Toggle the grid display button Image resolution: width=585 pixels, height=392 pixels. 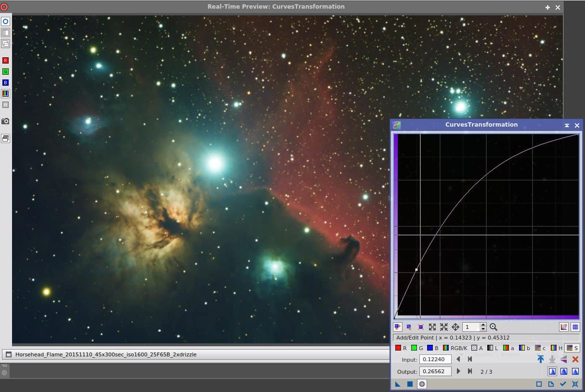(575, 327)
